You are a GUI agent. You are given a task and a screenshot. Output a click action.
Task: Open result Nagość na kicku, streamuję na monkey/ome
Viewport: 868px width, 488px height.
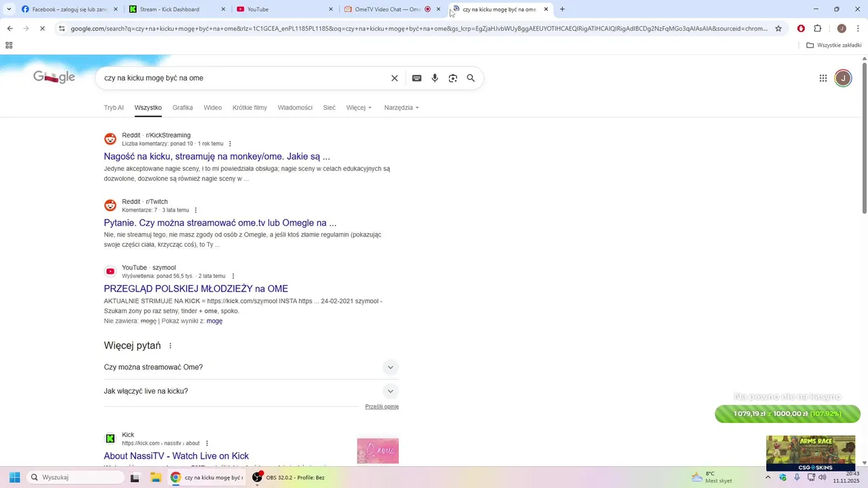click(x=217, y=157)
